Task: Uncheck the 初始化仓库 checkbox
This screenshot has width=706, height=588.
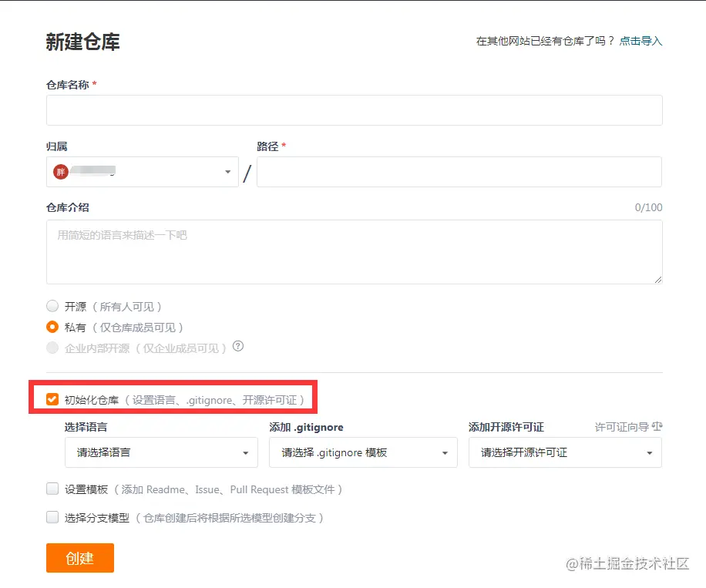Action: coord(52,399)
